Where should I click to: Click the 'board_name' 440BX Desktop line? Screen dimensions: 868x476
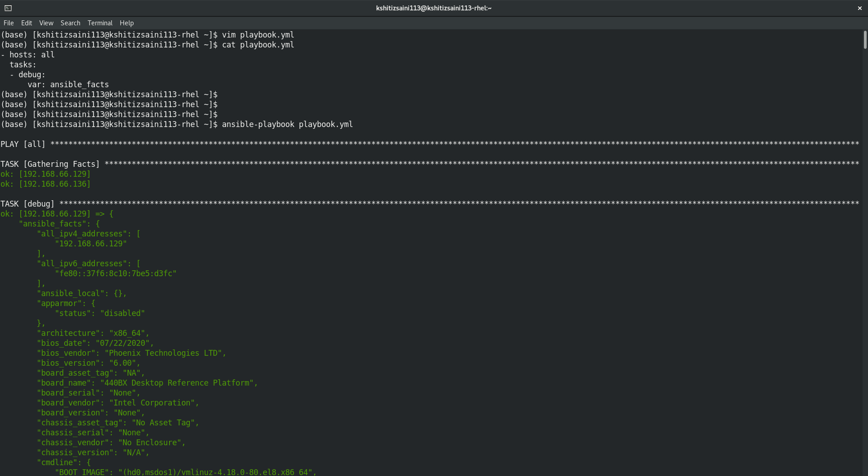tap(147, 383)
